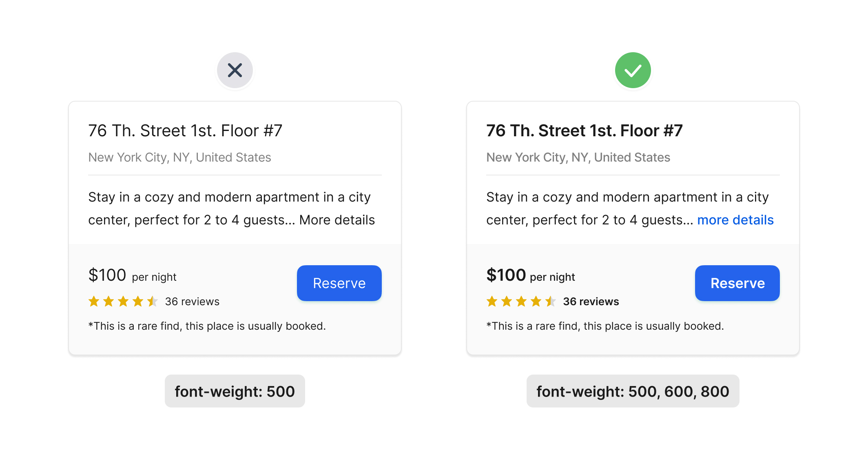Click the rare find note in the right card

pyautogui.click(x=605, y=326)
